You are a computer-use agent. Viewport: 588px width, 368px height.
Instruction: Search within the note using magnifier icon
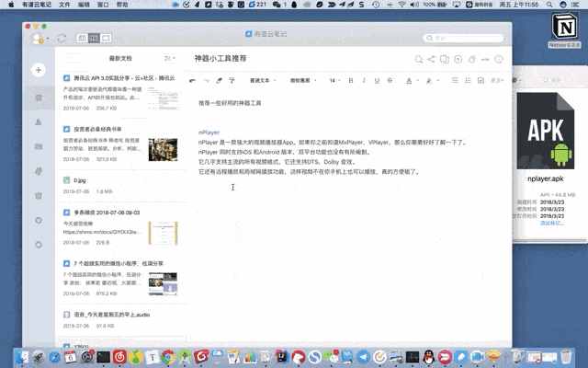click(419, 59)
